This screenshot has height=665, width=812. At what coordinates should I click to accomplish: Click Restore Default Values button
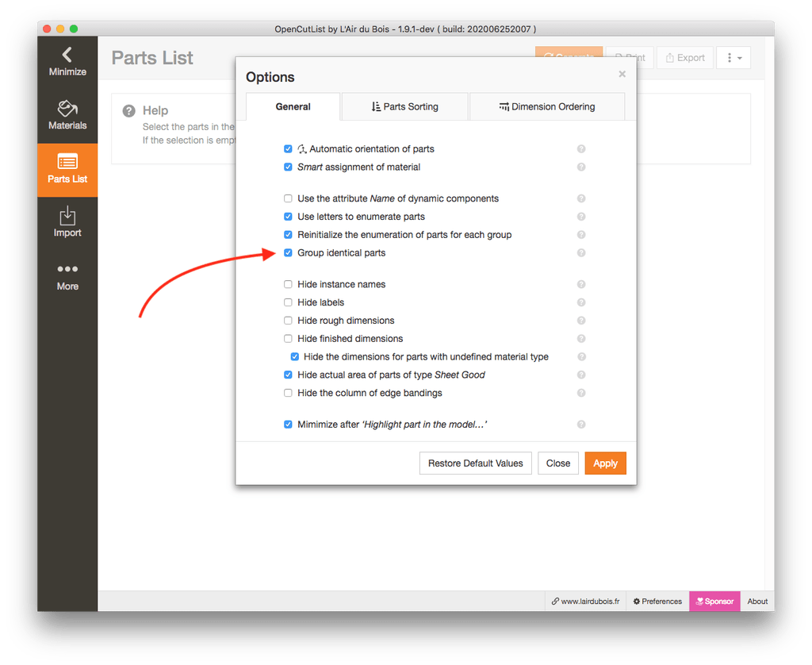476,463
